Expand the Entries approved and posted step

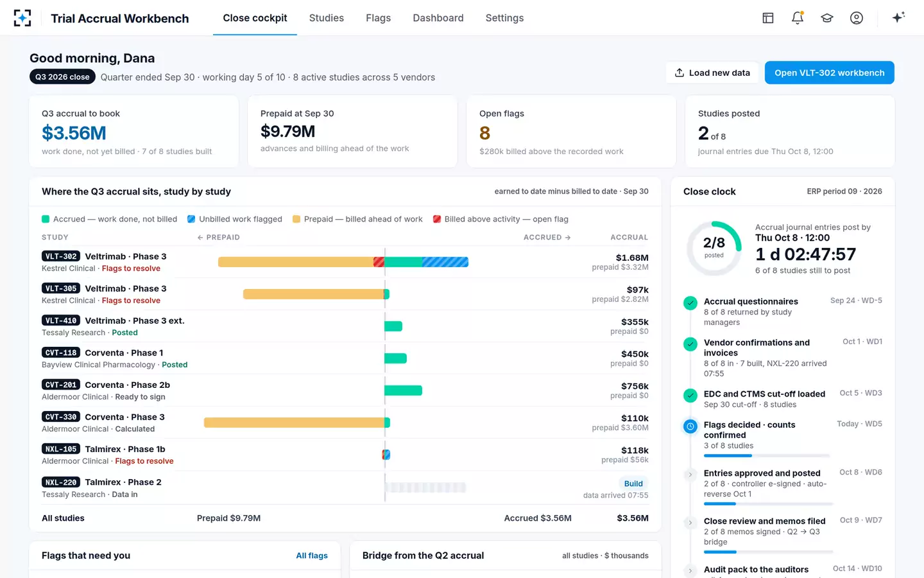(690, 475)
